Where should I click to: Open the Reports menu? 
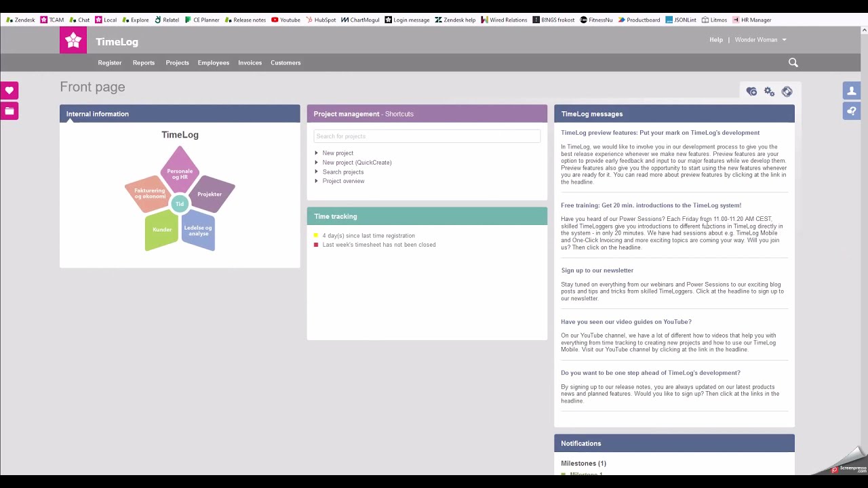pyautogui.click(x=144, y=62)
